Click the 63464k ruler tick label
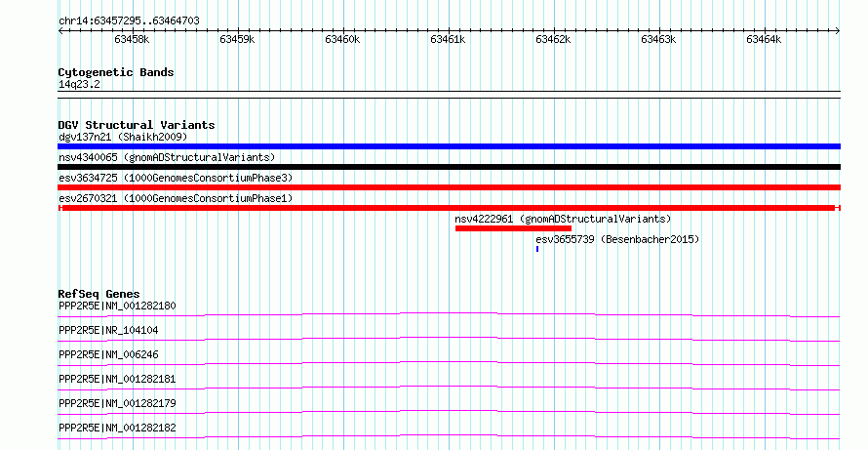This screenshot has width=868, height=450. 764,39
